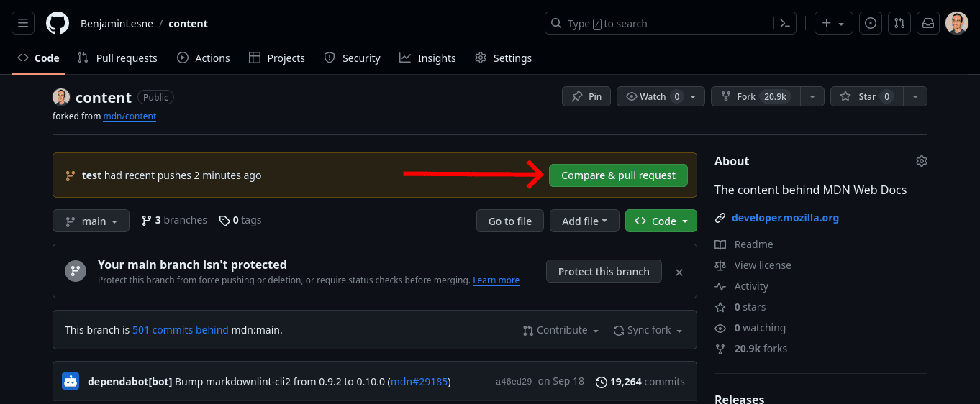The image size is (980, 404).
Task: Click the Go to file button
Action: 510,221
